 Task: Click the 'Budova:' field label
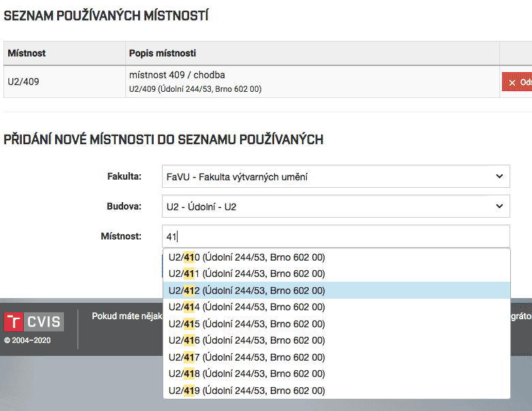[124, 206]
